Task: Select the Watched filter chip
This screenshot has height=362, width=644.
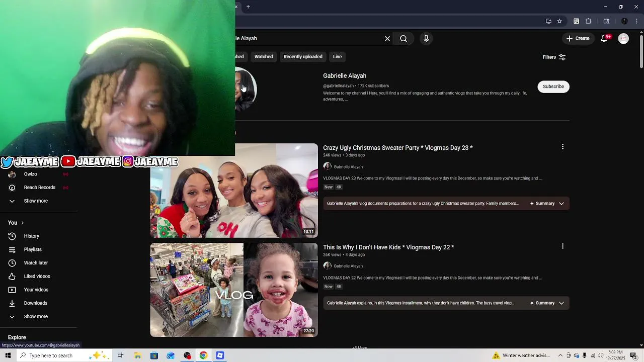Action: click(x=264, y=57)
